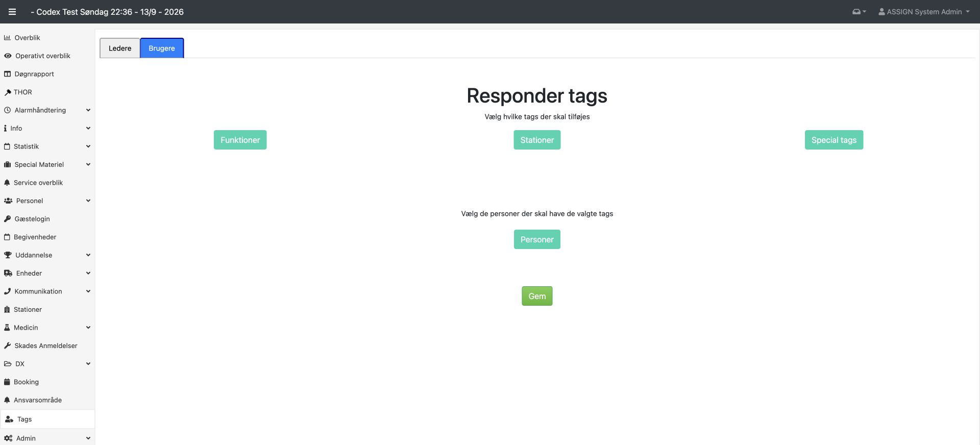Expand the Alarmhåndtering submenu chevron

[88, 110]
